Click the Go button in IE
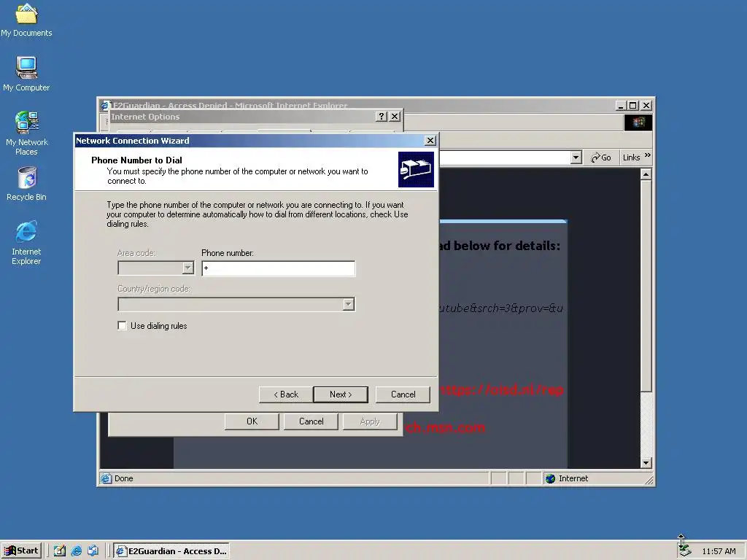 (601, 157)
